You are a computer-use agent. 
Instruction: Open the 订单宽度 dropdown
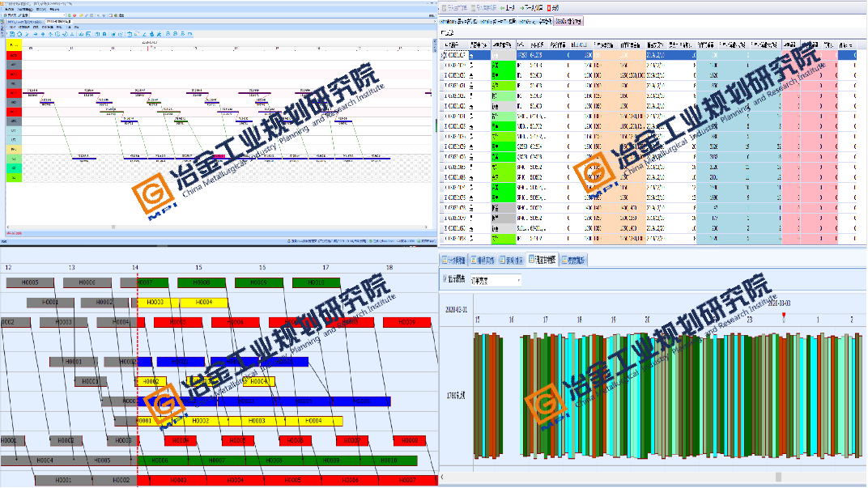tap(495, 281)
